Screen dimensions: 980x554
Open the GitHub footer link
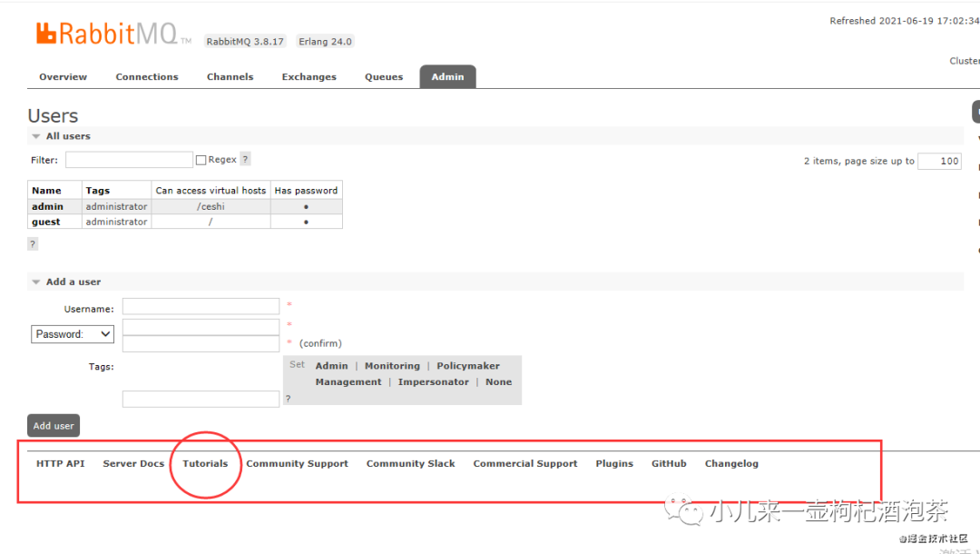point(669,463)
